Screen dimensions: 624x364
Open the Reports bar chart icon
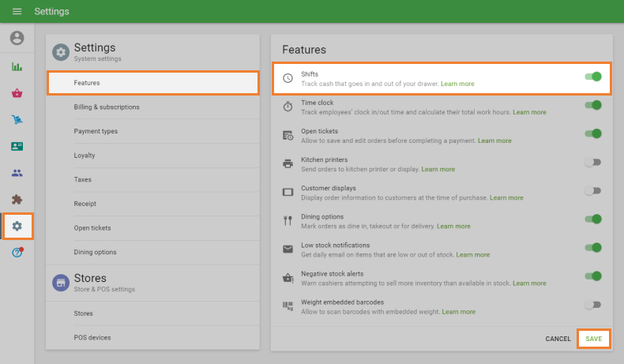[x=17, y=66]
